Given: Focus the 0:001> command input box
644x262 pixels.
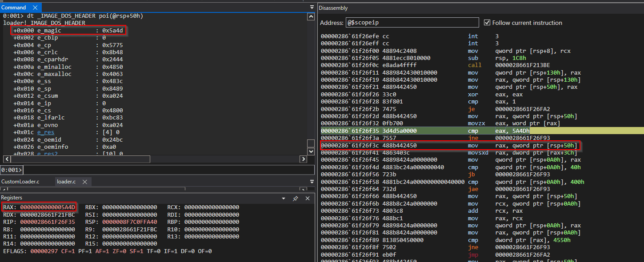Looking at the screenshot, I should pyautogui.click(x=169, y=170).
